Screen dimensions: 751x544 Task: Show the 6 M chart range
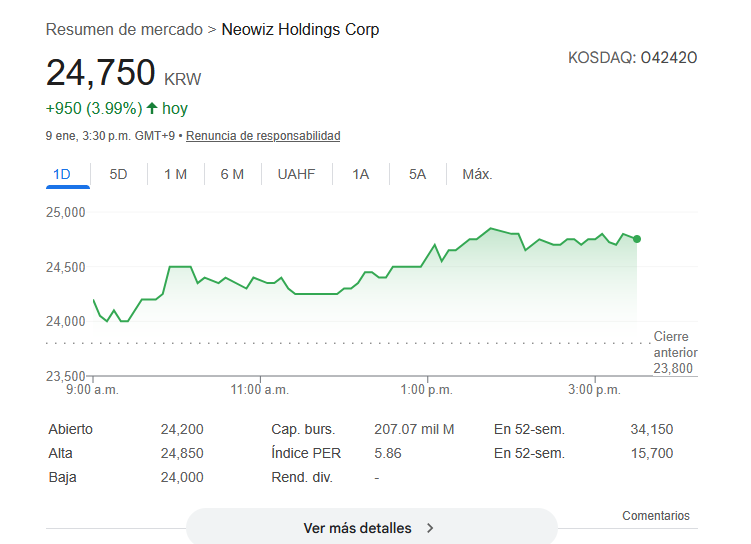coord(232,174)
